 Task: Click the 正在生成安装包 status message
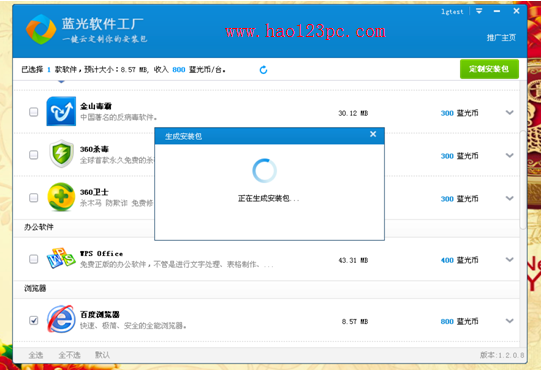[x=268, y=199]
